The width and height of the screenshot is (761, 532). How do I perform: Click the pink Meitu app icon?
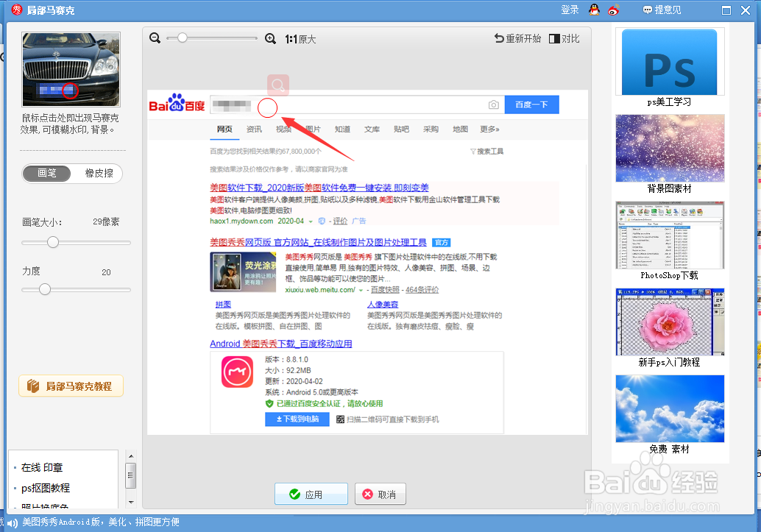(237, 372)
